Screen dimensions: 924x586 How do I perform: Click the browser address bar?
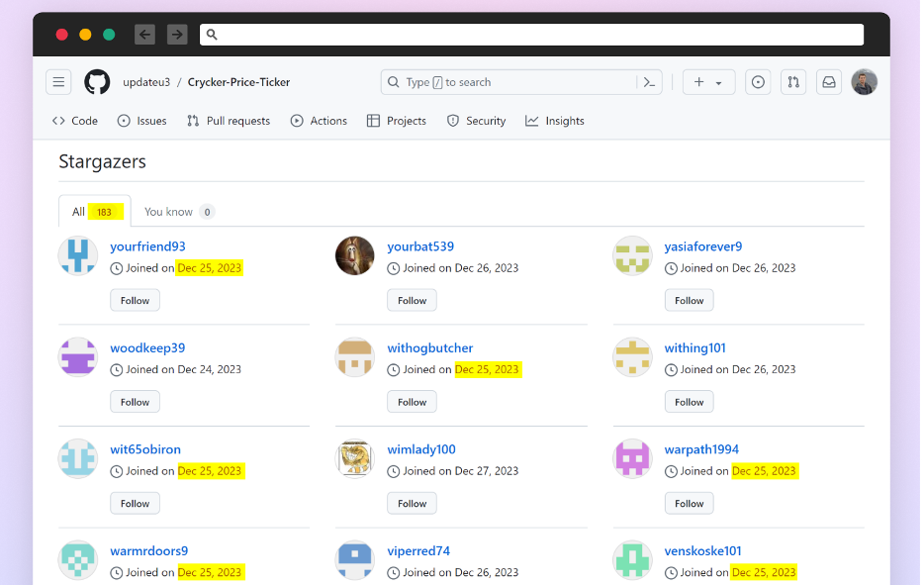531,35
